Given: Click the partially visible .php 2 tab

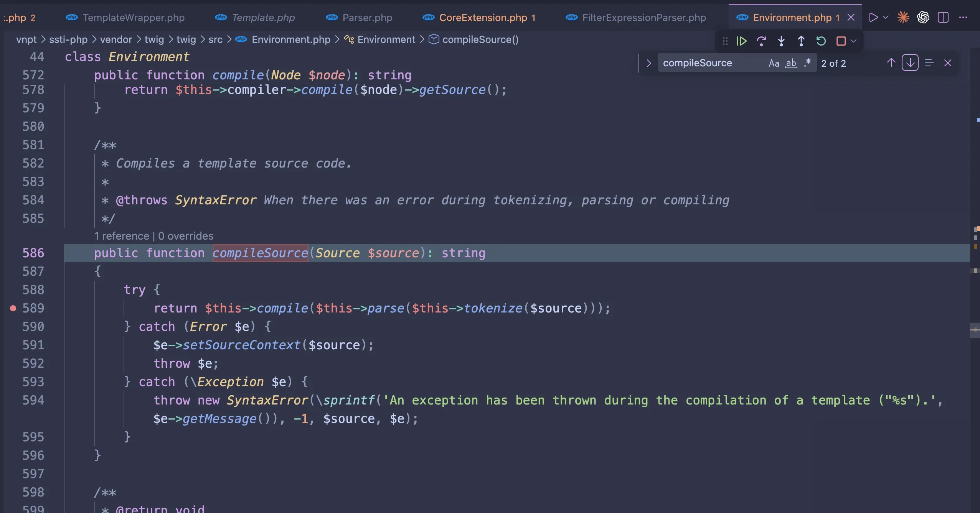Looking at the screenshot, I should click(19, 18).
